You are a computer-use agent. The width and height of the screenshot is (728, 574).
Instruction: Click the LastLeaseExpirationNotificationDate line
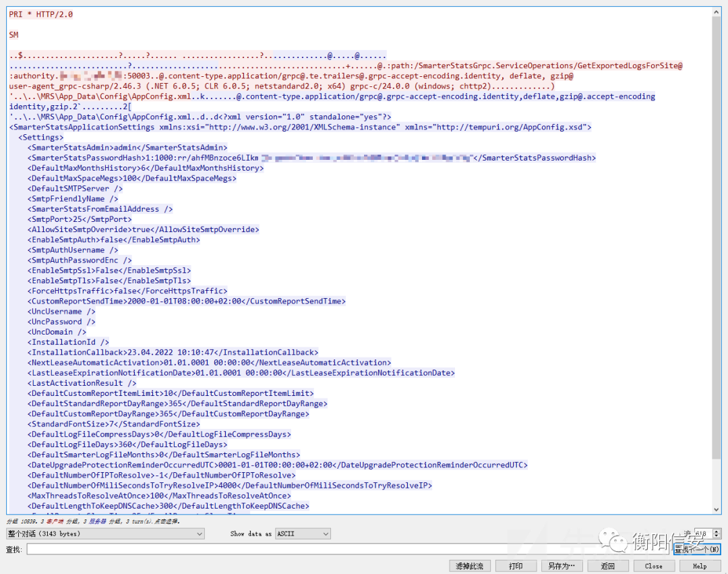tap(241, 372)
